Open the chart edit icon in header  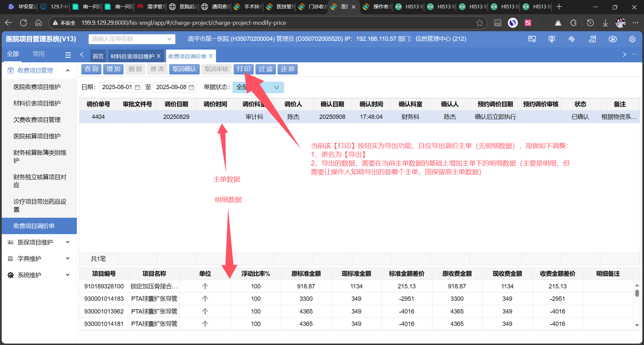coord(572,39)
